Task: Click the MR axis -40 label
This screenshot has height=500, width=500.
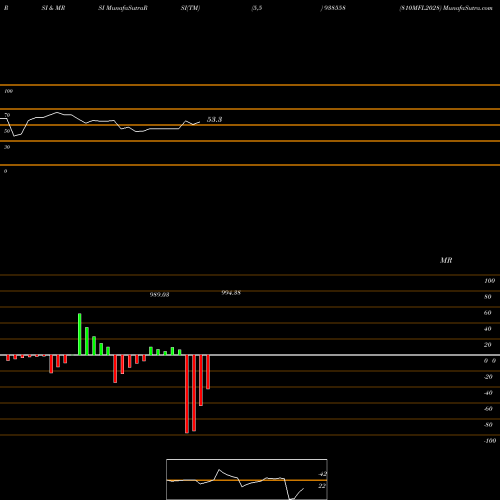Action: [488, 393]
